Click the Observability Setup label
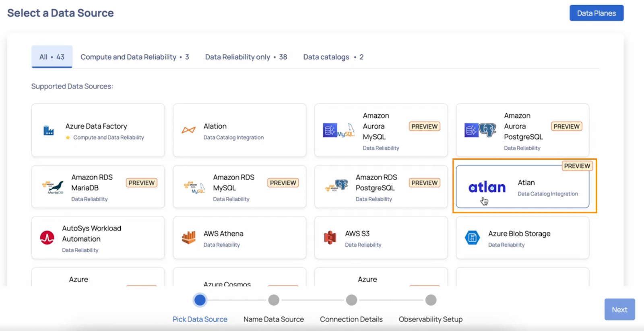The image size is (644, 331). pyautogui.click(x=431, y=319)
